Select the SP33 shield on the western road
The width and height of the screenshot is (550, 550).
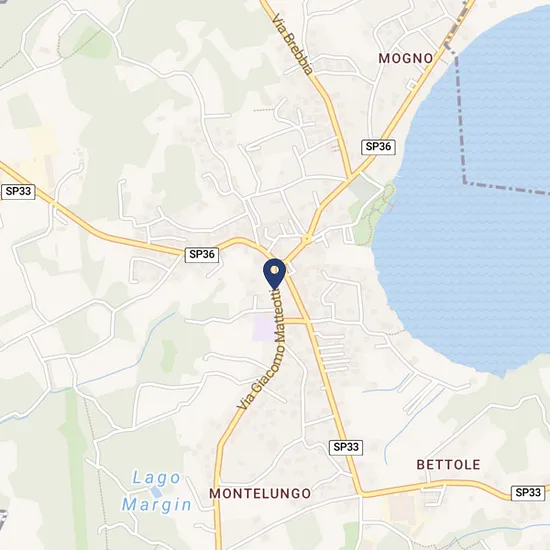(x=18, y=192)
